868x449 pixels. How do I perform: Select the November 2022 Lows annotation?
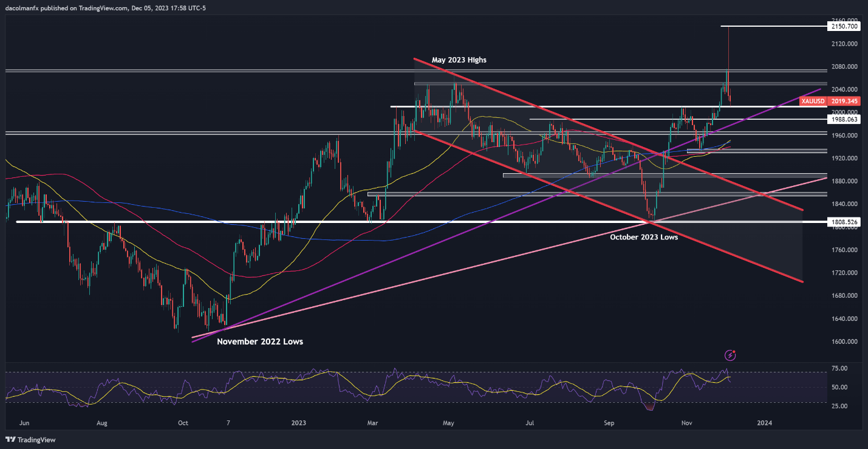coord(260,341)
